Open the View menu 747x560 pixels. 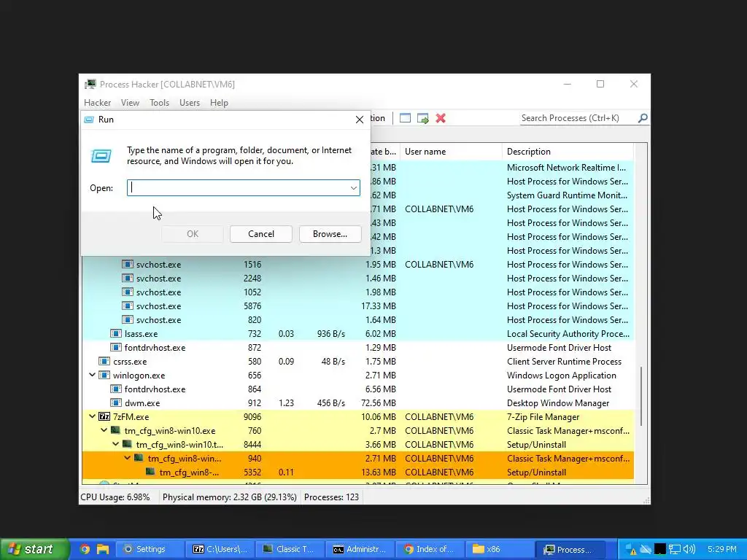pos(130,103)
